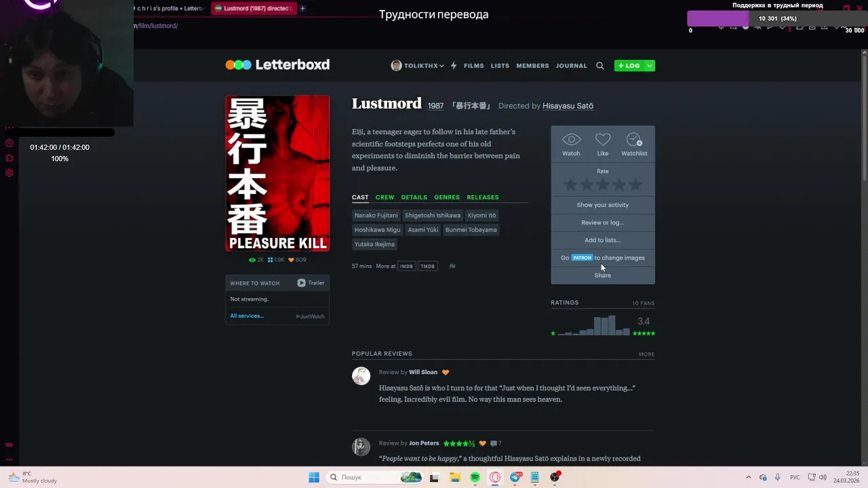
Task: Click the Letterboxd logo
Action: [x=277, y=65]
